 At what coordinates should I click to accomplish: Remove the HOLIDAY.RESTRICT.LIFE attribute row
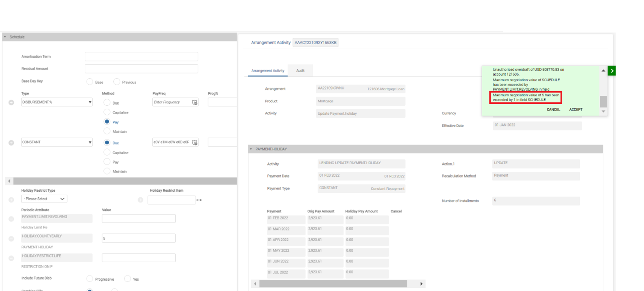tap(11, 258)
